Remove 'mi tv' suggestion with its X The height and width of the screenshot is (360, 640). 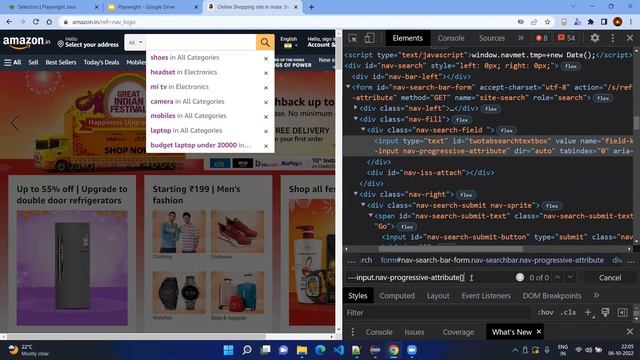point(266,88)
